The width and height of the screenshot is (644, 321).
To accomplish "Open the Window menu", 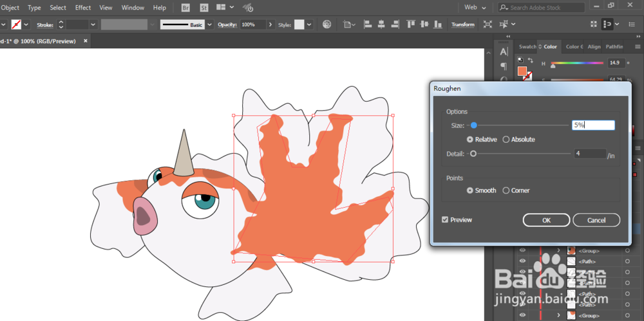I will coord(133,8).
